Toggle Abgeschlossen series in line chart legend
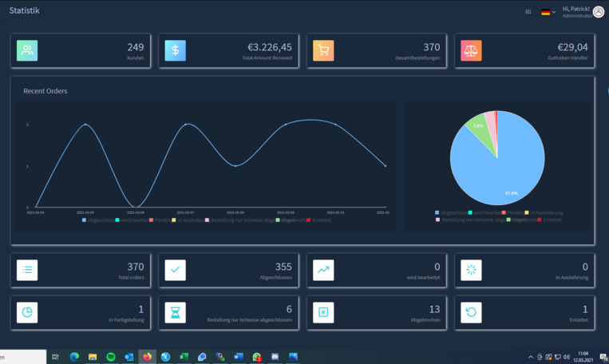 (99, 220)
